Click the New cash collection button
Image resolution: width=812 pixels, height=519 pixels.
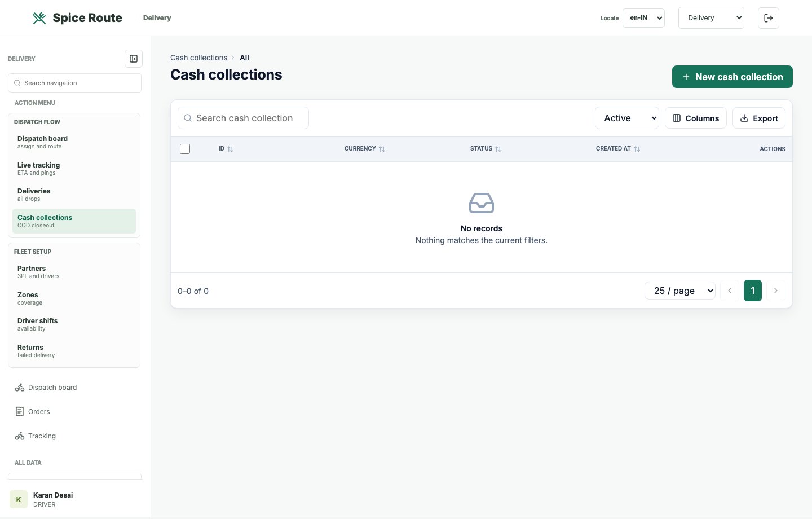click(732, 77)
